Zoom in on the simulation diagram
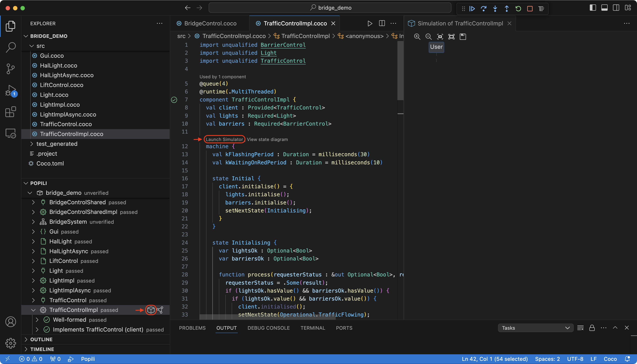 coord(417,37)
